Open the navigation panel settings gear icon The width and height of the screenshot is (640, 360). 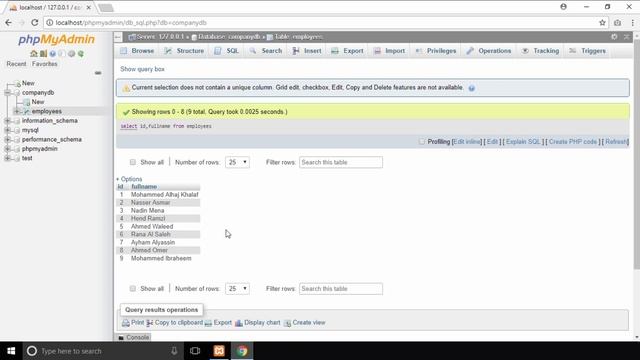71,53
